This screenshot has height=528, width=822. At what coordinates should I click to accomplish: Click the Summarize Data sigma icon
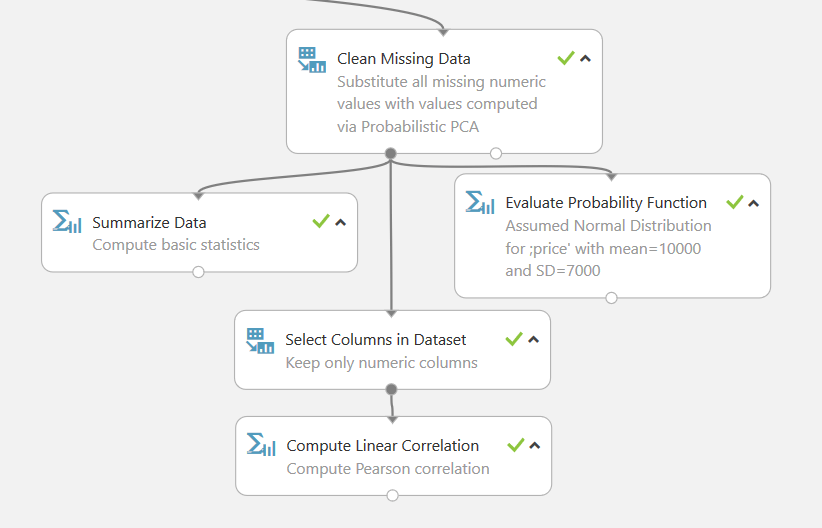pos(67,221)
